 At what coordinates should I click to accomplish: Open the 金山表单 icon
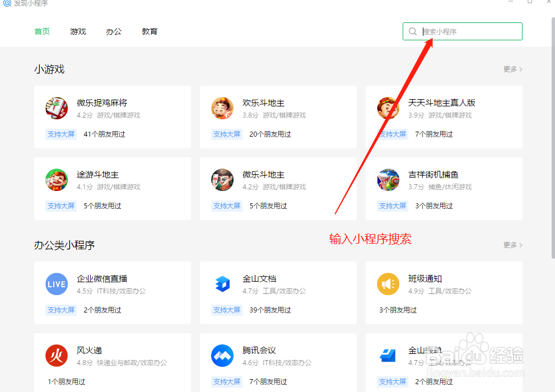tap(388, 356)
